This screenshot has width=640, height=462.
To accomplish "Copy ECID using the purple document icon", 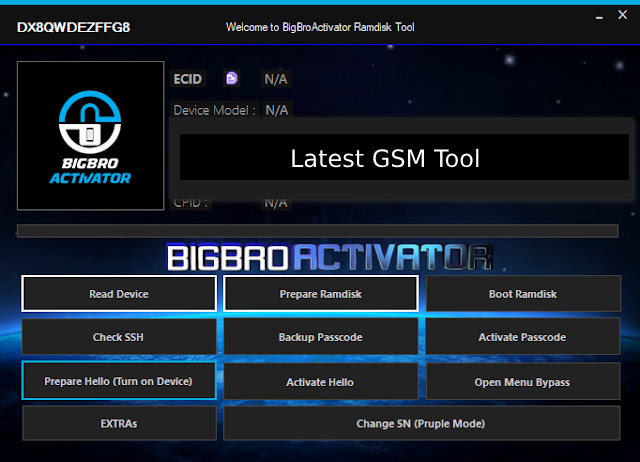I will click(x=232, y=78).
